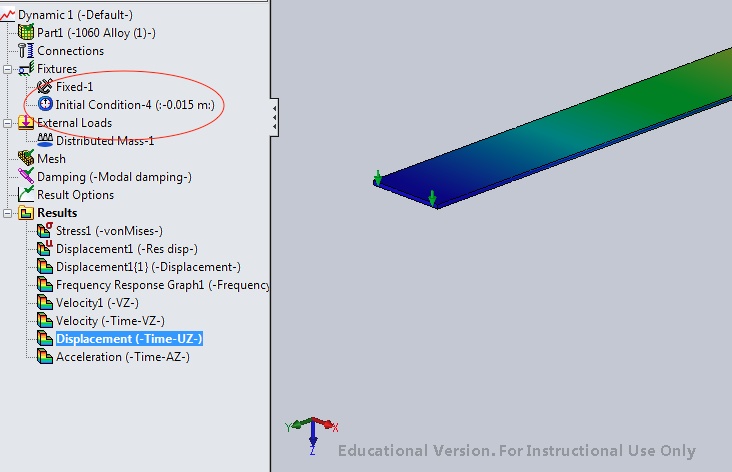Click the Stress1 plot icon

45,230
